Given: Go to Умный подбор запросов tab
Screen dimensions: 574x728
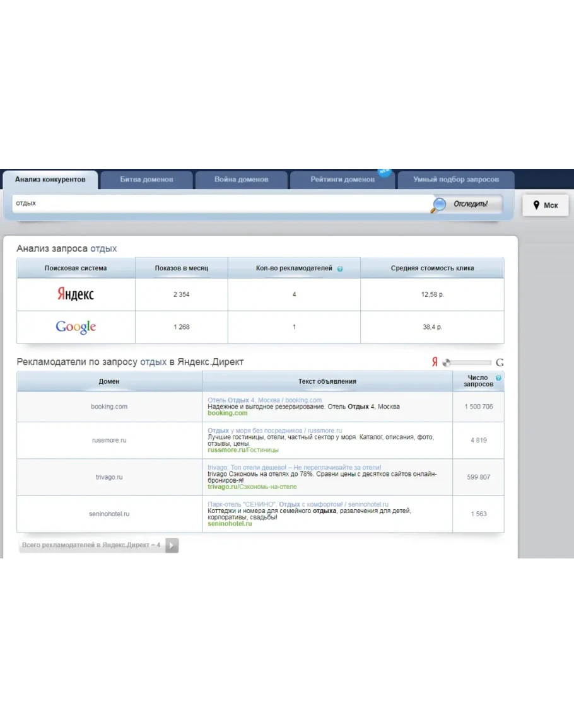Looking at the screenshot, I should [x=455, y=180].
